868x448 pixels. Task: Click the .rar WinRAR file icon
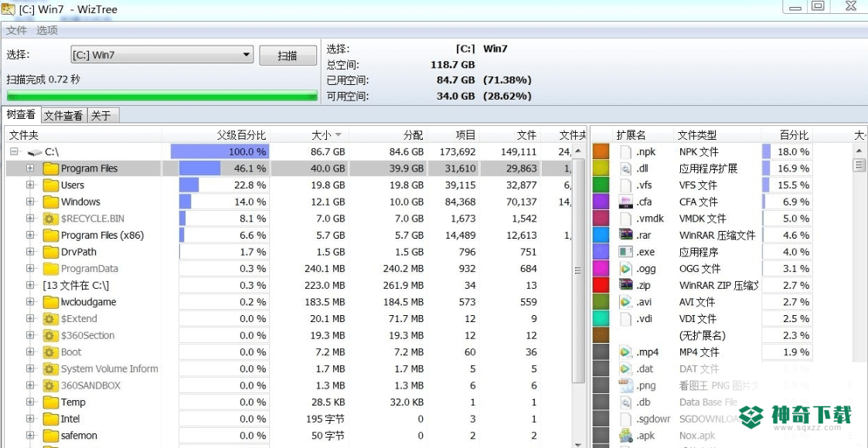pos(625,235)
